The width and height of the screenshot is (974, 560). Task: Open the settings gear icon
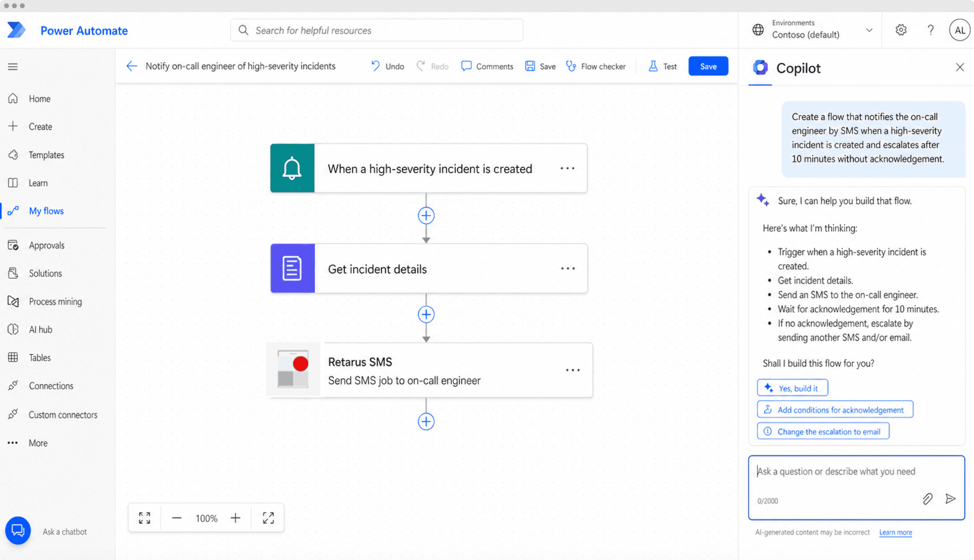(x=901, y=30)
